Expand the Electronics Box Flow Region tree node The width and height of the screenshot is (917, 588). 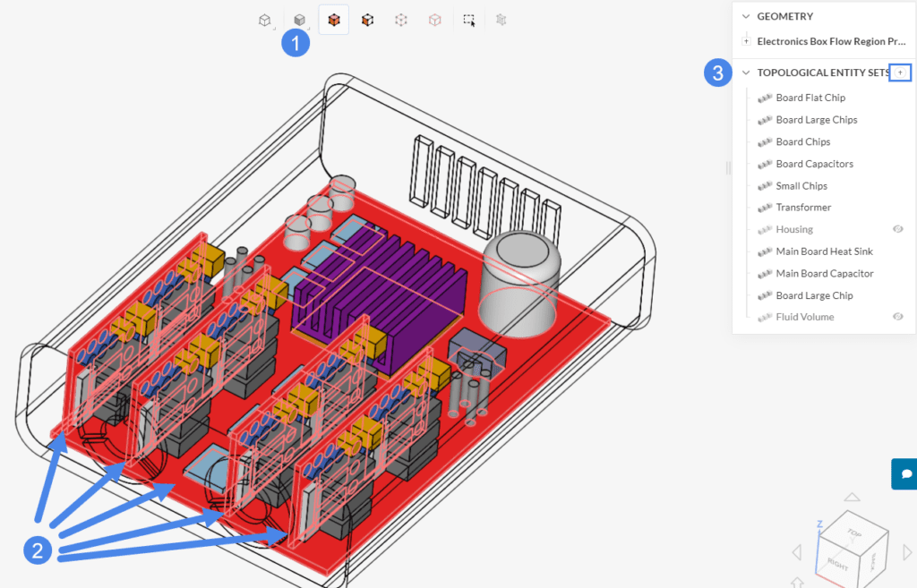click(x=746, y=41)
